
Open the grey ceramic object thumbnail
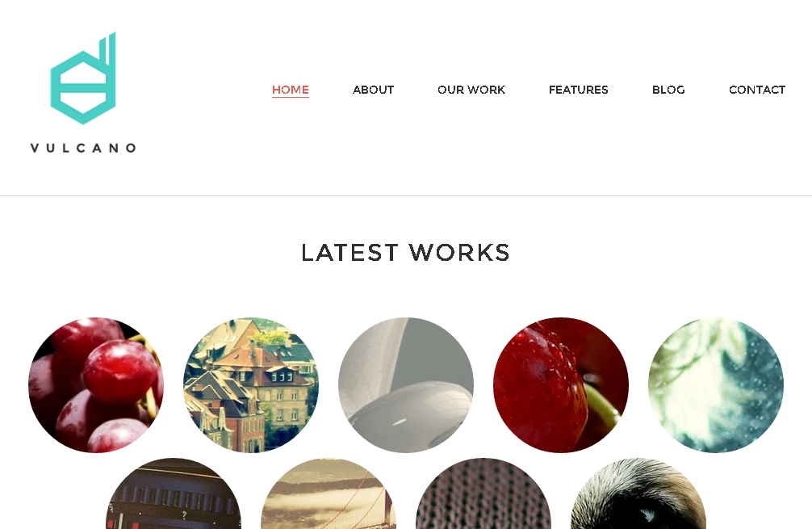[405, 385]
